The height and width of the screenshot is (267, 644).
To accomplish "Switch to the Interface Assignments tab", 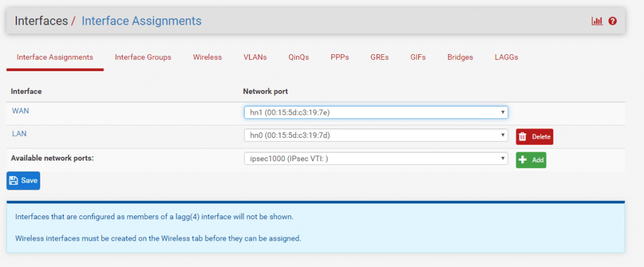I will pos(55,57).
